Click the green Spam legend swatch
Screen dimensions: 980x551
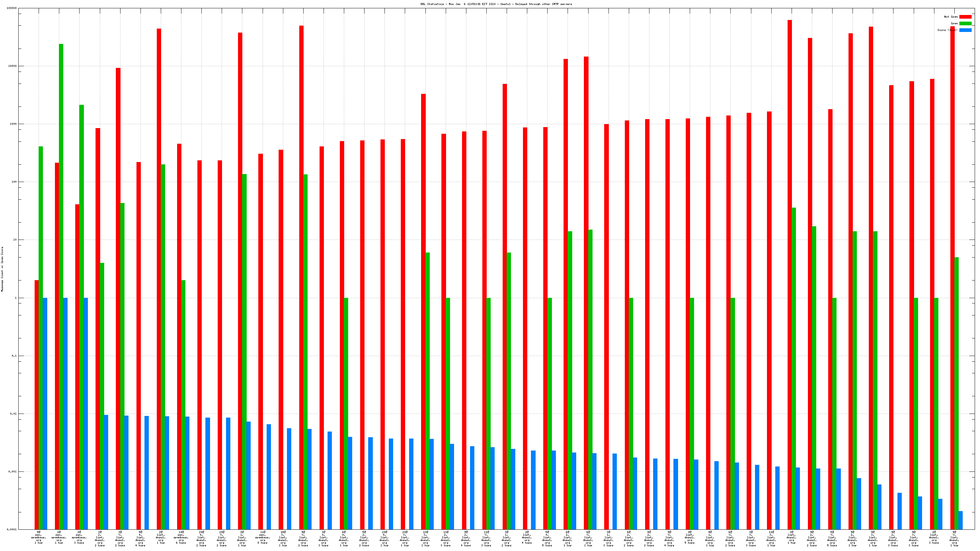pos(965,24)
